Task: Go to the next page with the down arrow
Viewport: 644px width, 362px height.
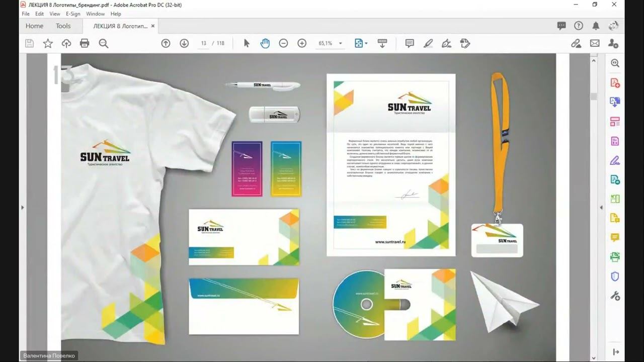Action: [x=184, y=43]
